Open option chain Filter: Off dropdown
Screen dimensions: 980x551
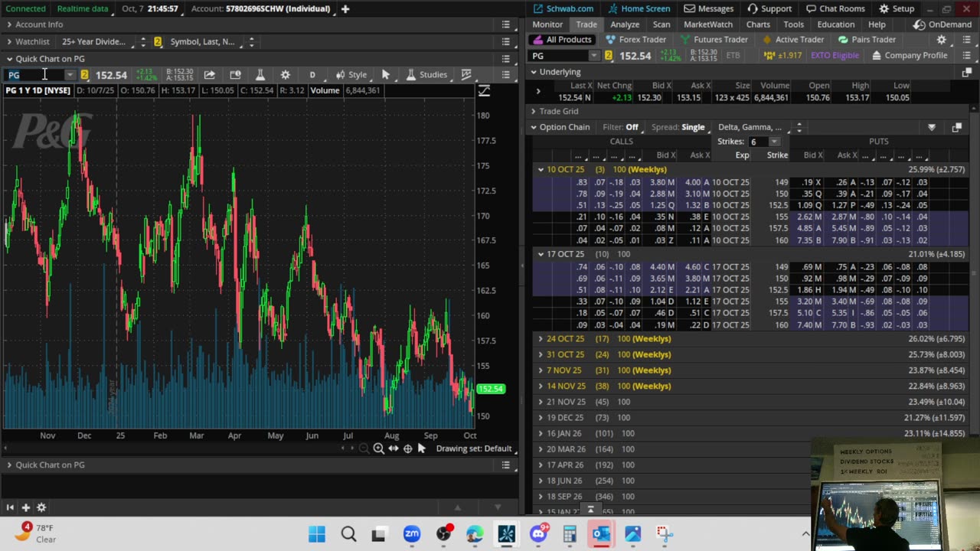pos(620,127)
